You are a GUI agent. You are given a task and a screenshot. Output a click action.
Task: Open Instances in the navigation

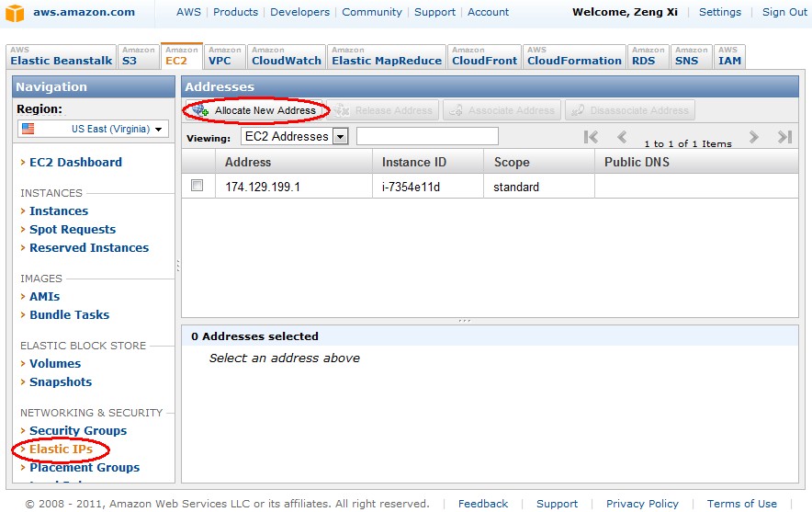click(59, 210)
